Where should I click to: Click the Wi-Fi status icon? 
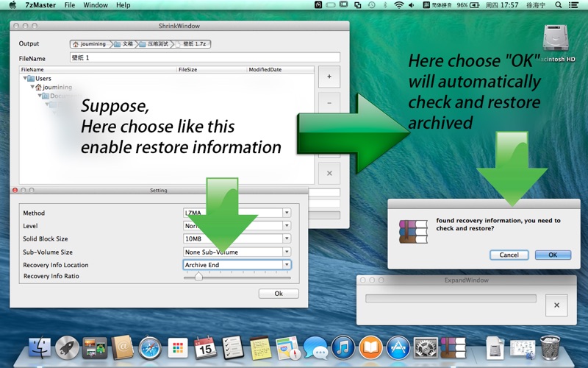point(398,5)
